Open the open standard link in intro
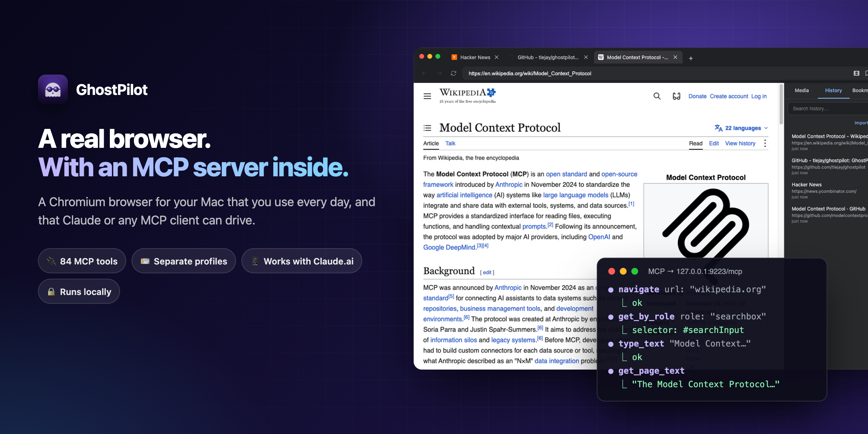The height and width of the screenshot is (434, 868). (566, 174)
